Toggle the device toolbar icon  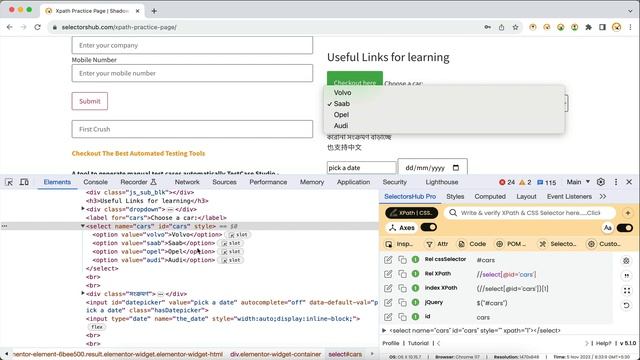point(24,182)
